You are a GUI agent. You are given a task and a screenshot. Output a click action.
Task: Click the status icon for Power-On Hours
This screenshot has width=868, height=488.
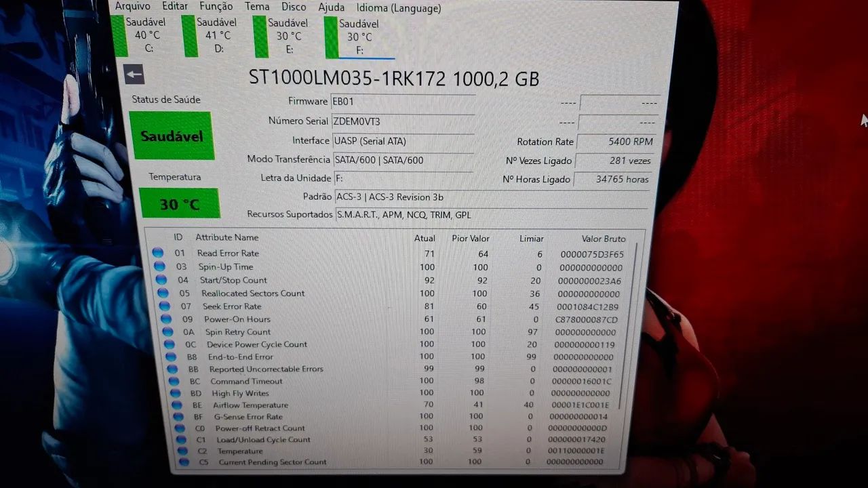[x=165, y=319]
